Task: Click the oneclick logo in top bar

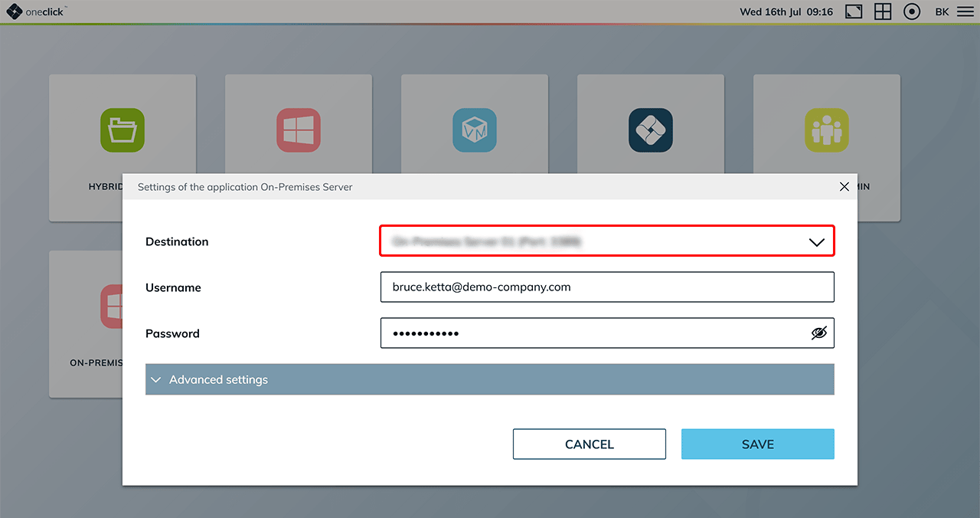Action: pyautogui.click(x=36, y=11)
